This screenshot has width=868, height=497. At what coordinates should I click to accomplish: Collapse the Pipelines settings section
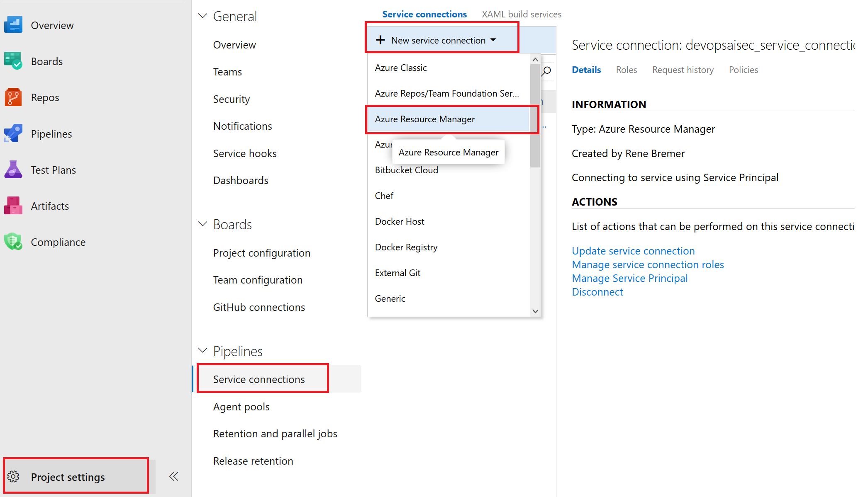pyautogui.click(x=202, y=351)
